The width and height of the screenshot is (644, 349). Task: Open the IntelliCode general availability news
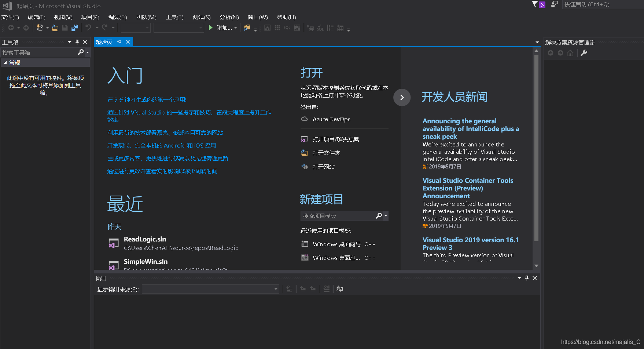(471, 129)
